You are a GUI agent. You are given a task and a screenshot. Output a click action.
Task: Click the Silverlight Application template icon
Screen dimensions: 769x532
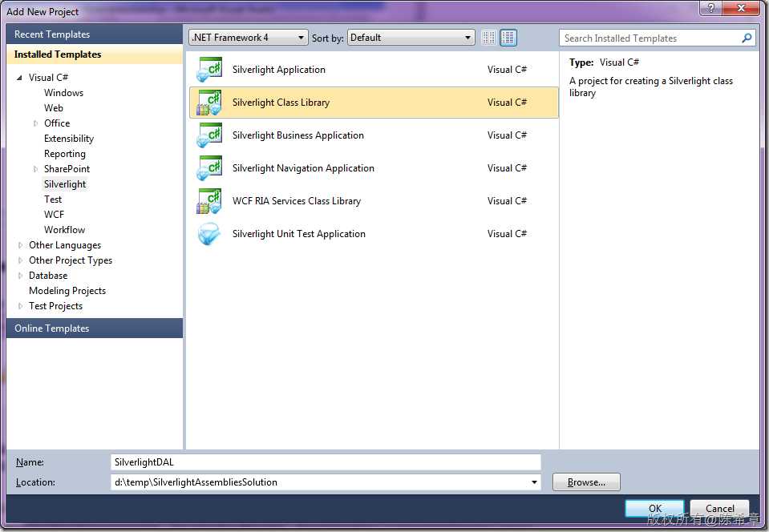[209, 70]
